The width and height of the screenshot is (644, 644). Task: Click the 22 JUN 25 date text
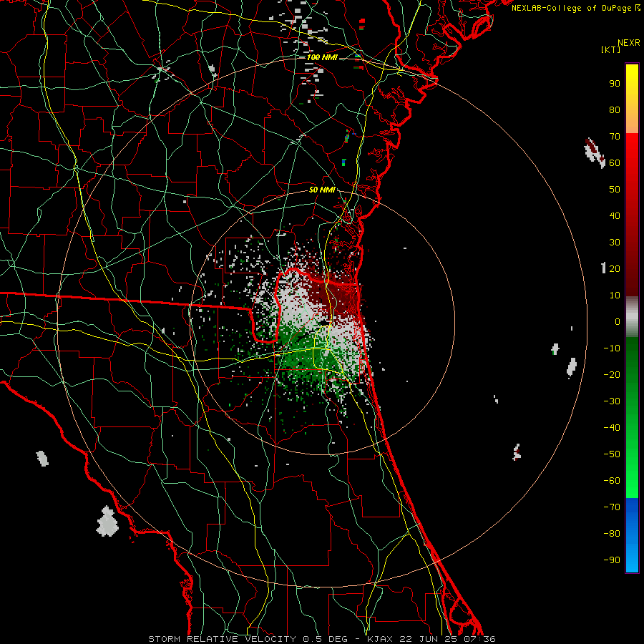click(x=429, y=639)
